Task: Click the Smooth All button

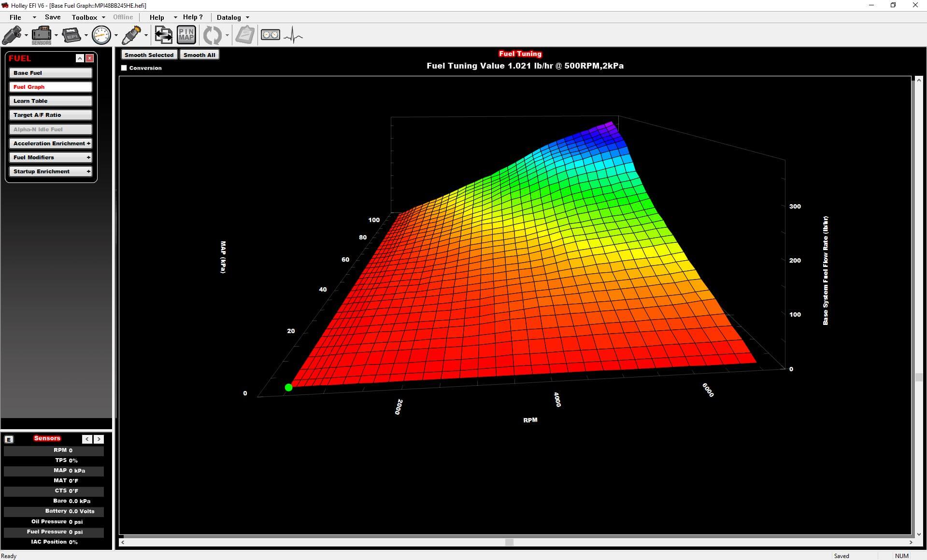Action: [199, 55]
